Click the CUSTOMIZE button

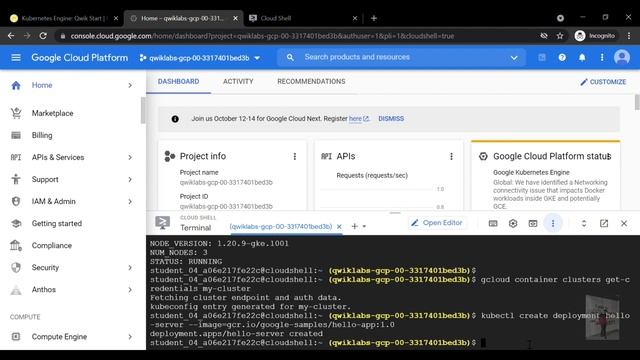coord(603,82)
